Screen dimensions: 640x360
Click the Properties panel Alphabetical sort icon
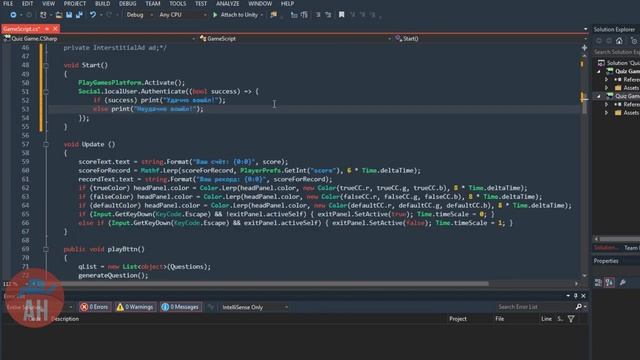point(609,282)
